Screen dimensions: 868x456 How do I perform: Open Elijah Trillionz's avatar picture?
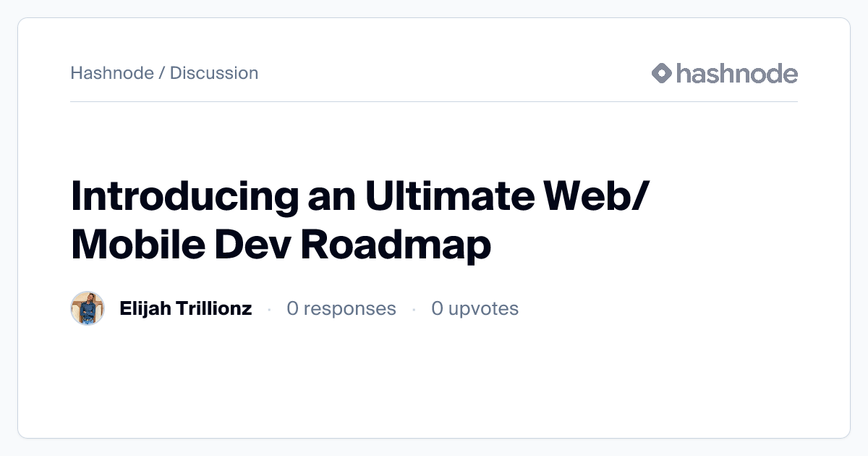click(x=88, y=308)
